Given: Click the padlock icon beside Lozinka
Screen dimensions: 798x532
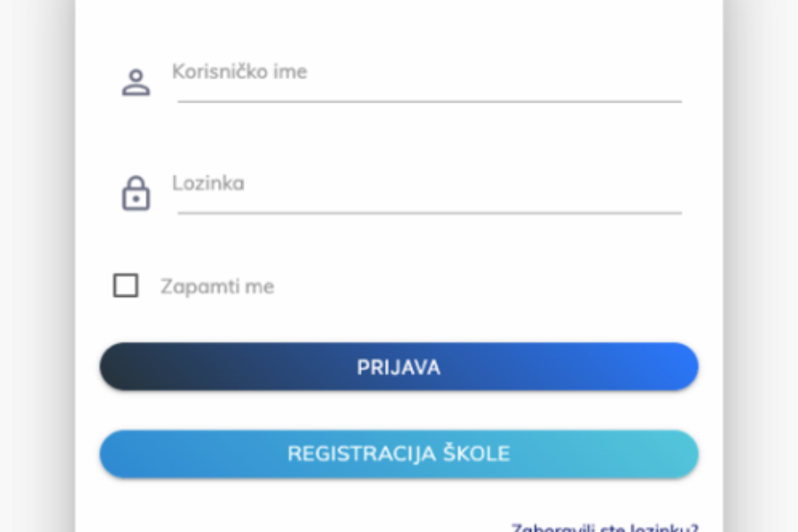Looking at the screenshot, I should (135, 193).
